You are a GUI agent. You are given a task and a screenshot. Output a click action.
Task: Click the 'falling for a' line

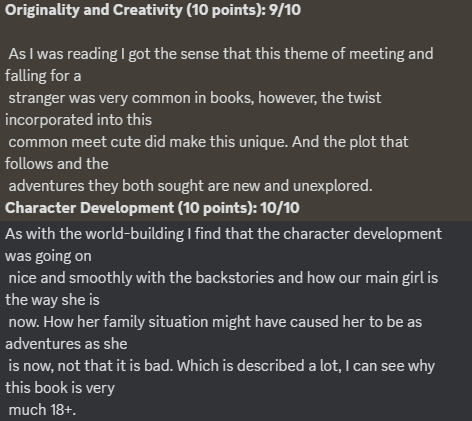[43, 76]
